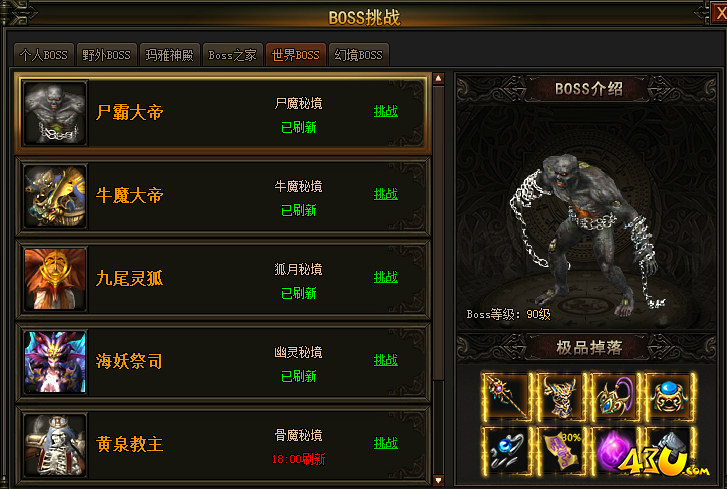Choose the 九尾灵狐 boss portrait
This screenshot has height=489, width=727.
(55, 279)
